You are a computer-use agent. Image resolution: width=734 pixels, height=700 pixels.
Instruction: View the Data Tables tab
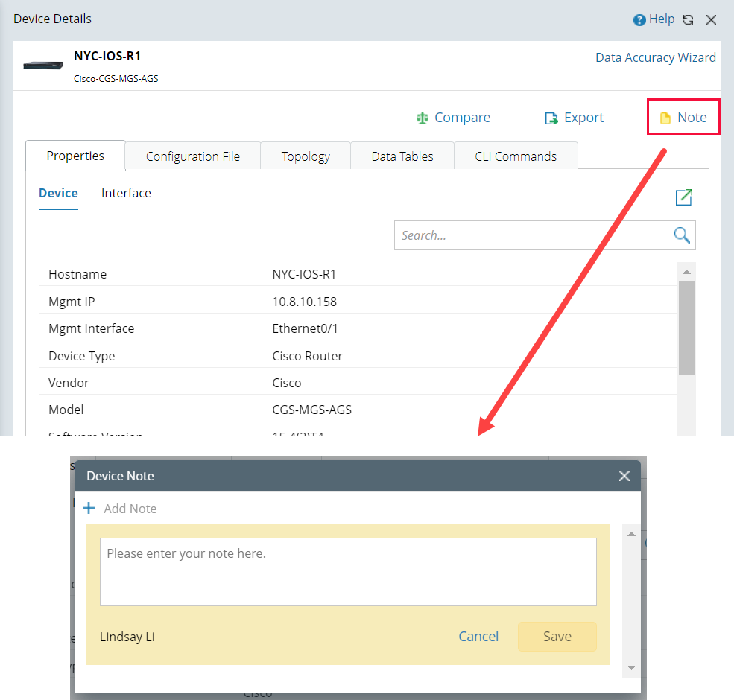[402, 156]
